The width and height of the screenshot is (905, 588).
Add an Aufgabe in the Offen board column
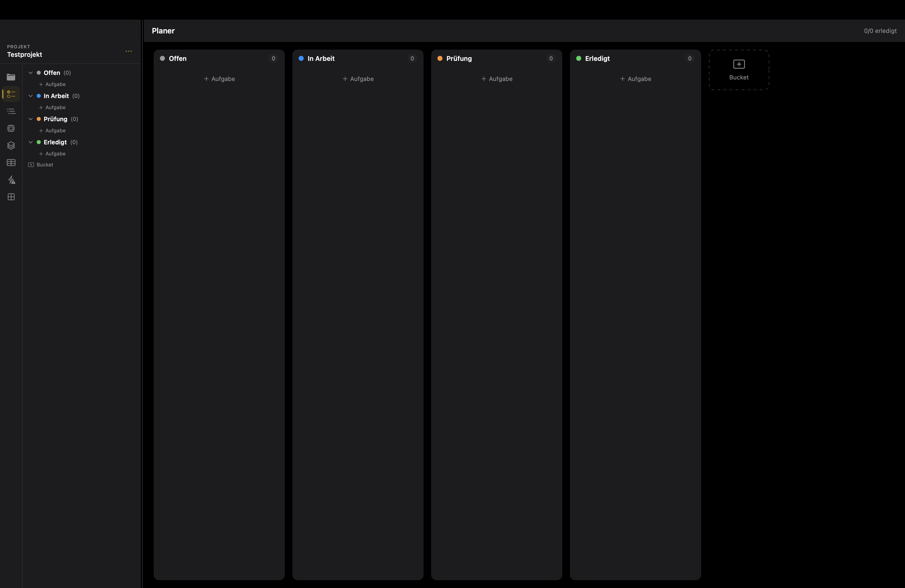pos(219,79)
